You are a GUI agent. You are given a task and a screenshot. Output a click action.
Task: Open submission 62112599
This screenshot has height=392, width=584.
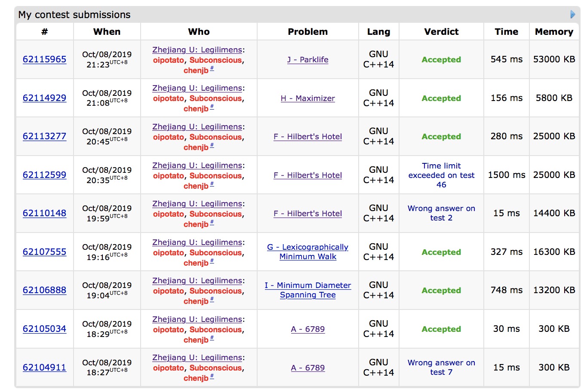click(x=44, y=175)
